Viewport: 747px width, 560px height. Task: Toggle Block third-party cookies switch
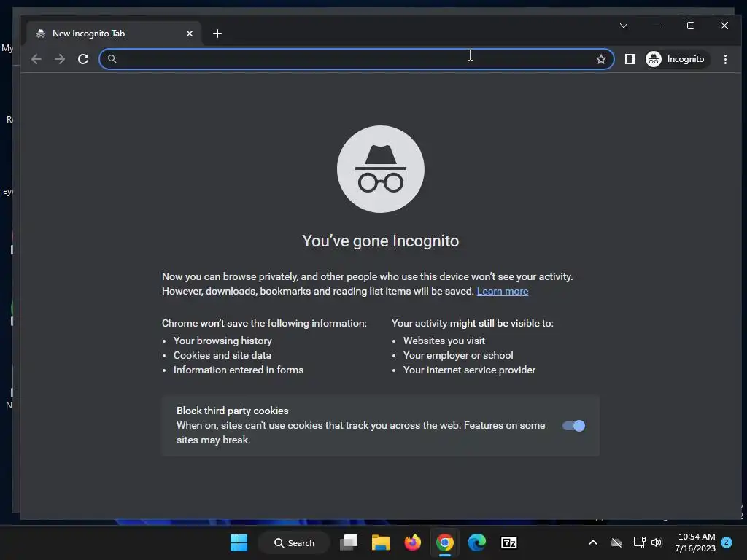[x=573, y=426]
